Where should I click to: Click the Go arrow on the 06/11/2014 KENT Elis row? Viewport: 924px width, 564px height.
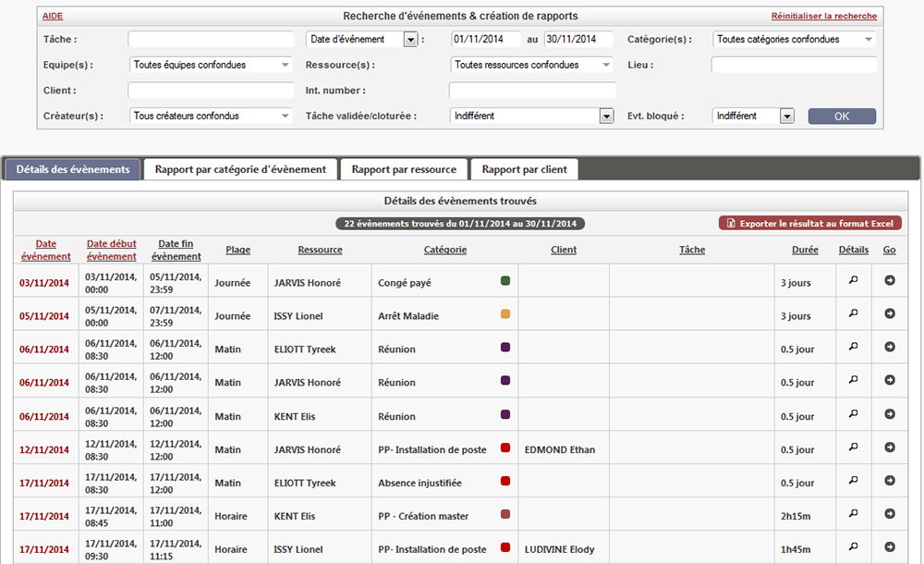point(889,414)
